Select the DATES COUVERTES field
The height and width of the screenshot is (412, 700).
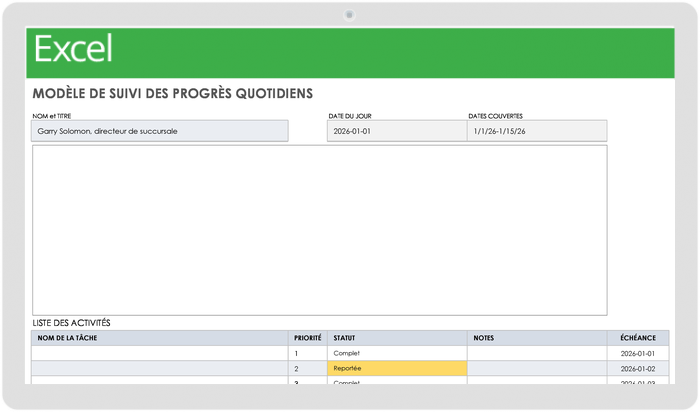(x=537, y=131)
